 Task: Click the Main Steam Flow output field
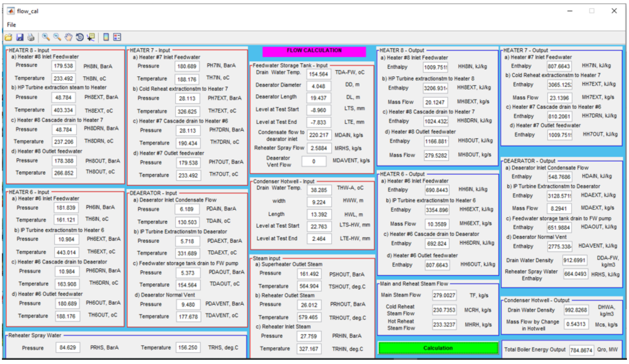coord(444,295)
